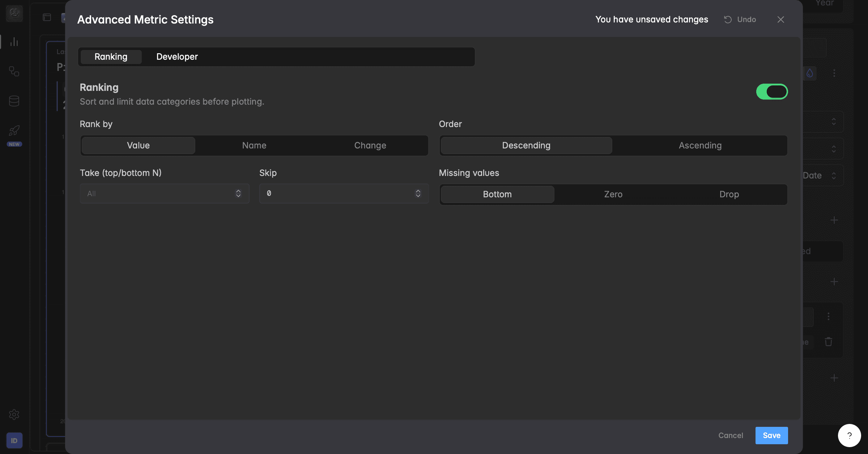Open the database icon in left sidebar
The width and height of the screenshot is (868, 454).
point(14,101)
